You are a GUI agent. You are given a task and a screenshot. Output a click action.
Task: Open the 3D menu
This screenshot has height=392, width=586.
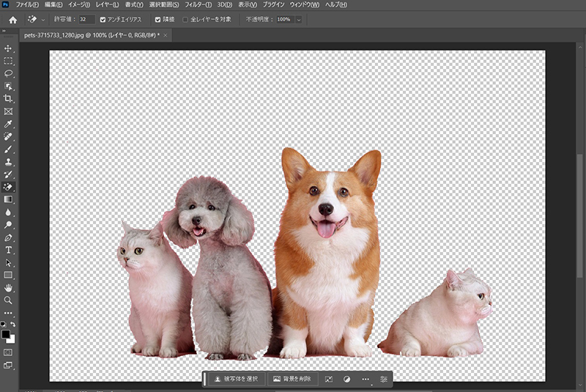225,4
